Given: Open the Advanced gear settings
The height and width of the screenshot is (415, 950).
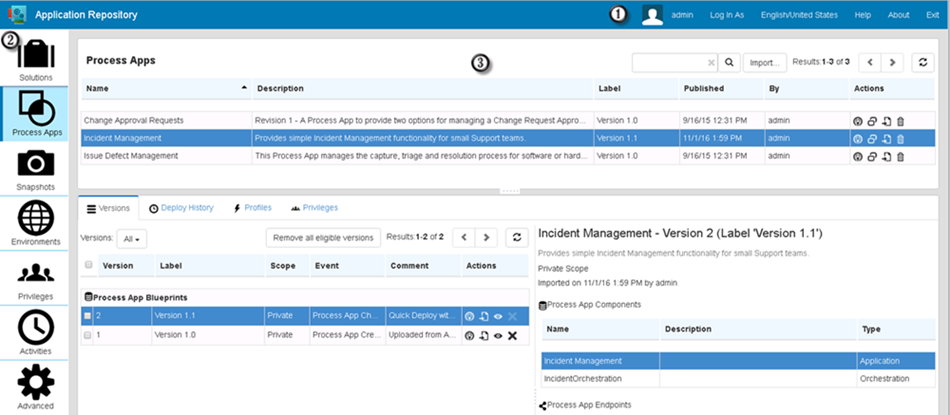Looking at the screenshot, I should click(35, 388).
